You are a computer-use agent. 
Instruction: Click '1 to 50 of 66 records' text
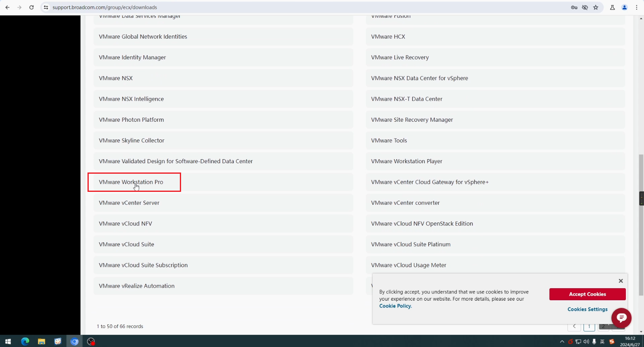(120, 326)
